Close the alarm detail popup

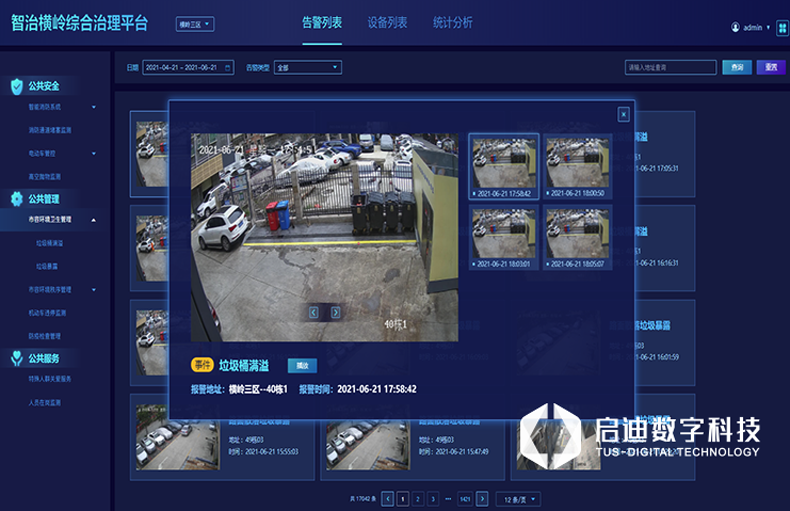pos(624,115)
